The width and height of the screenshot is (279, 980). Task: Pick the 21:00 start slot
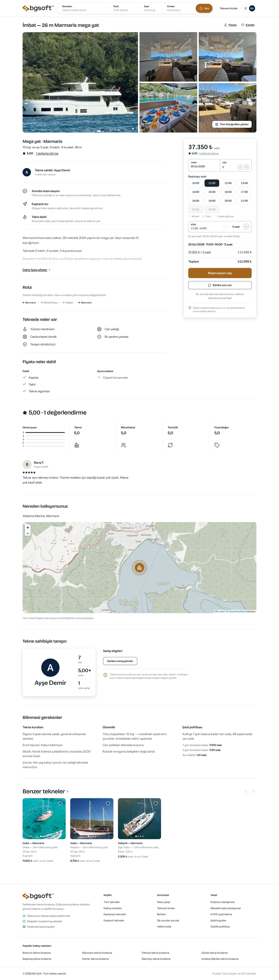pyautogui.click(x=244, y=200)
